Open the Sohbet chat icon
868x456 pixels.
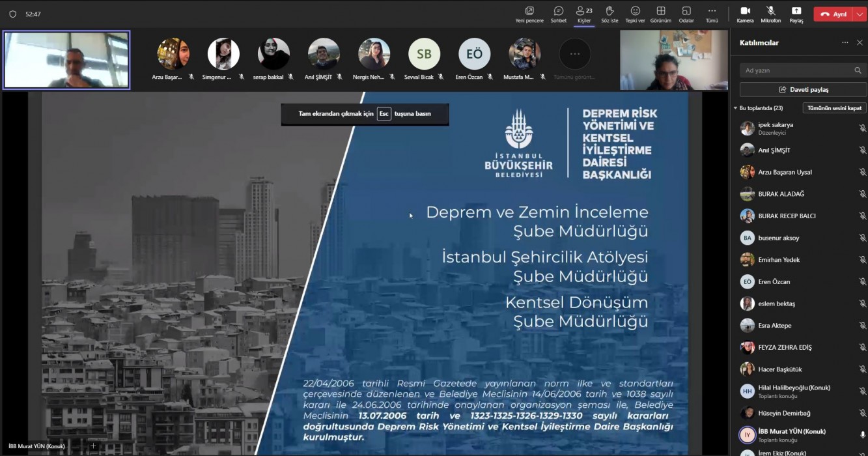tap(558, 11)
